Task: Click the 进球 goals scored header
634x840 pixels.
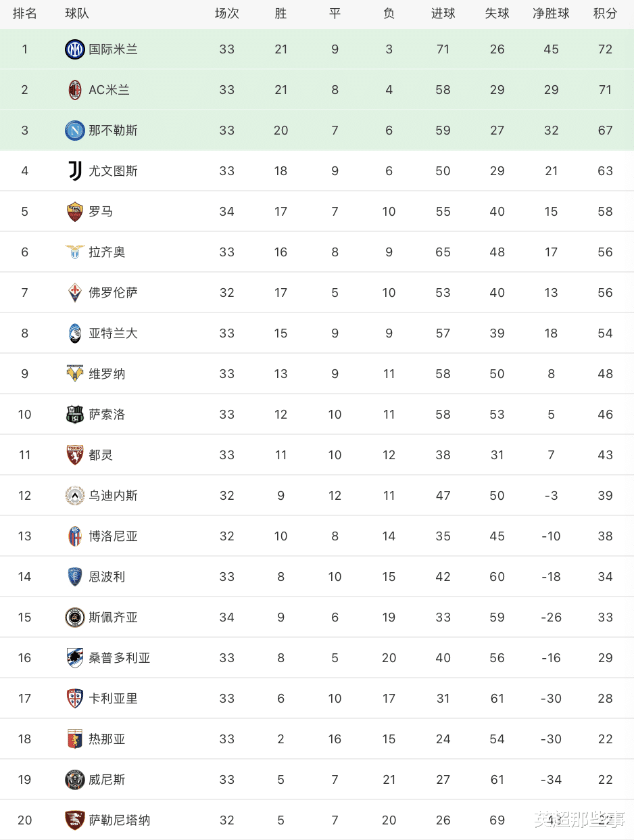Action: tap(443, 14)
